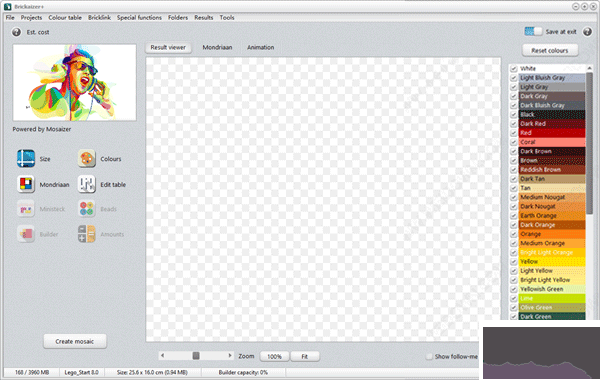Click the zoom slider right arrow

click(x=230, y=356)
